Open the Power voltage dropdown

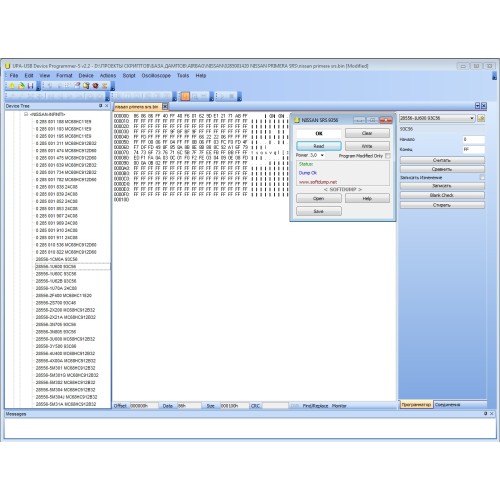(322, 155)
